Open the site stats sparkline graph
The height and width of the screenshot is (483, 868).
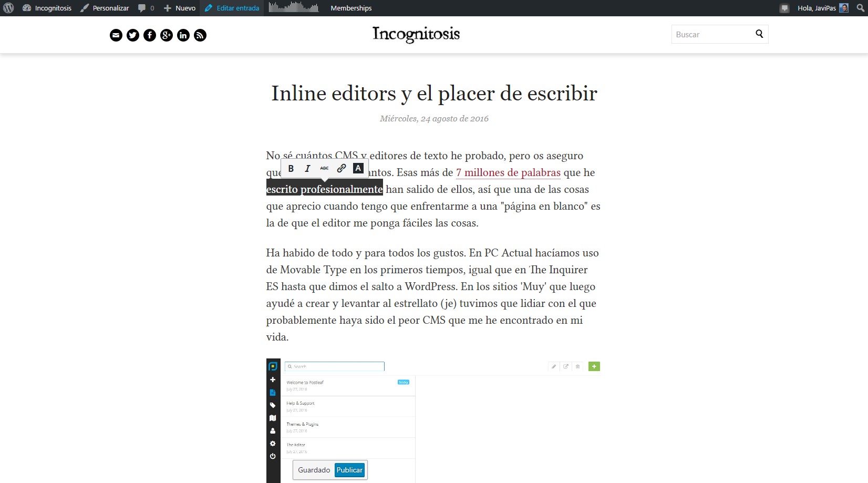coord(294,7)
